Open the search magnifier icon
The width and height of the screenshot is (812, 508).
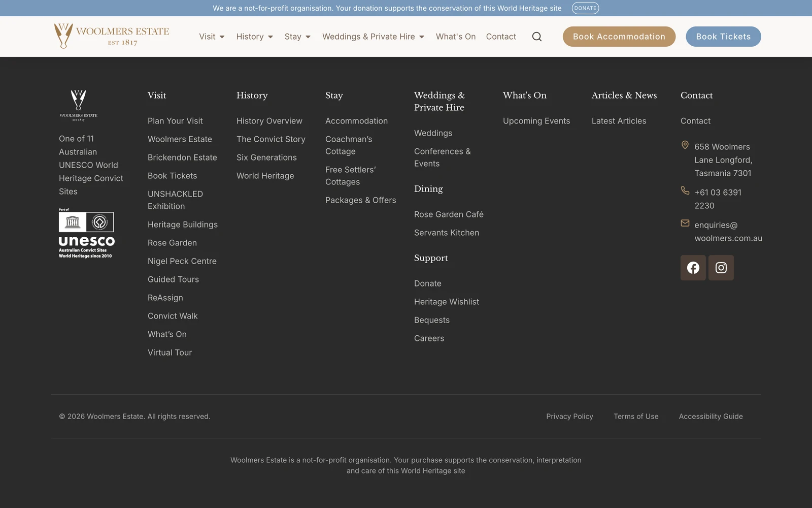click(537, 37)
